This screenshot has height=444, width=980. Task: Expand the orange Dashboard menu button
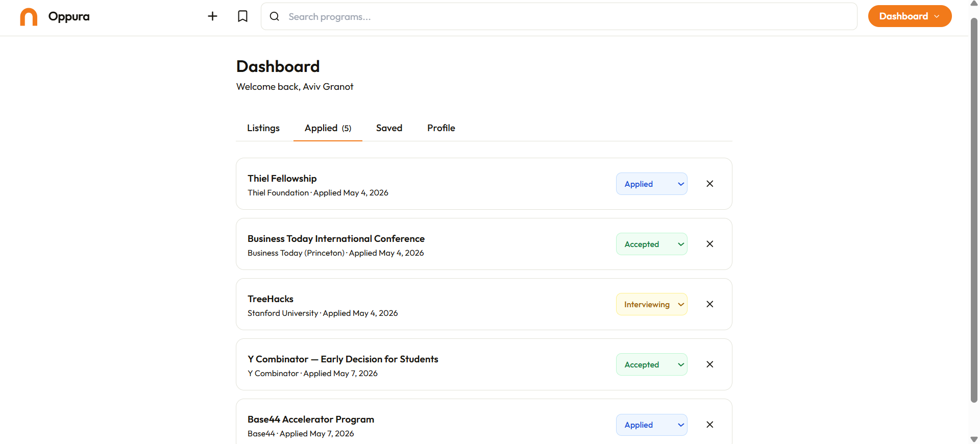tap(910, 16)
